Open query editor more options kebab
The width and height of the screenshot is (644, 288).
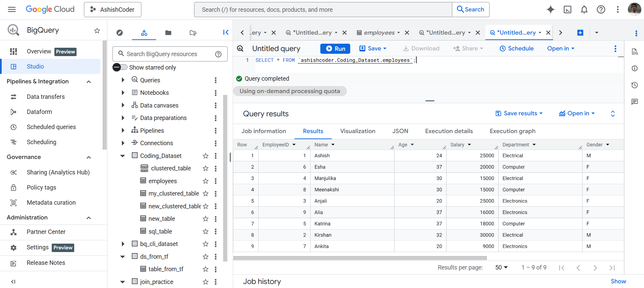615,49
